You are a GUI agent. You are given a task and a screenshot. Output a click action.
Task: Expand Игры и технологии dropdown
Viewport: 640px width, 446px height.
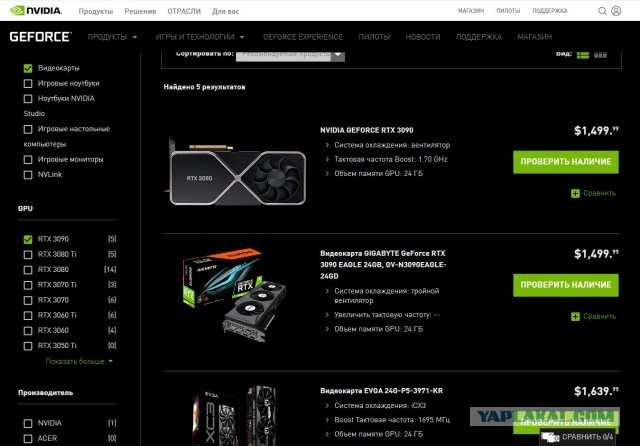tap(200, 37)
